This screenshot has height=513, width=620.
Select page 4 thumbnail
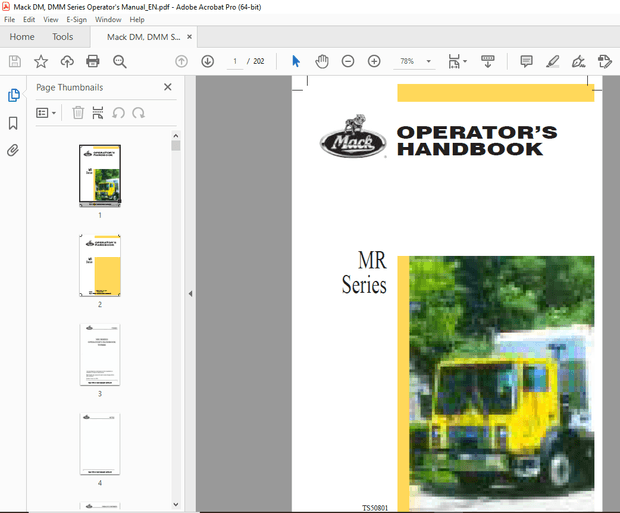point(100,444)
